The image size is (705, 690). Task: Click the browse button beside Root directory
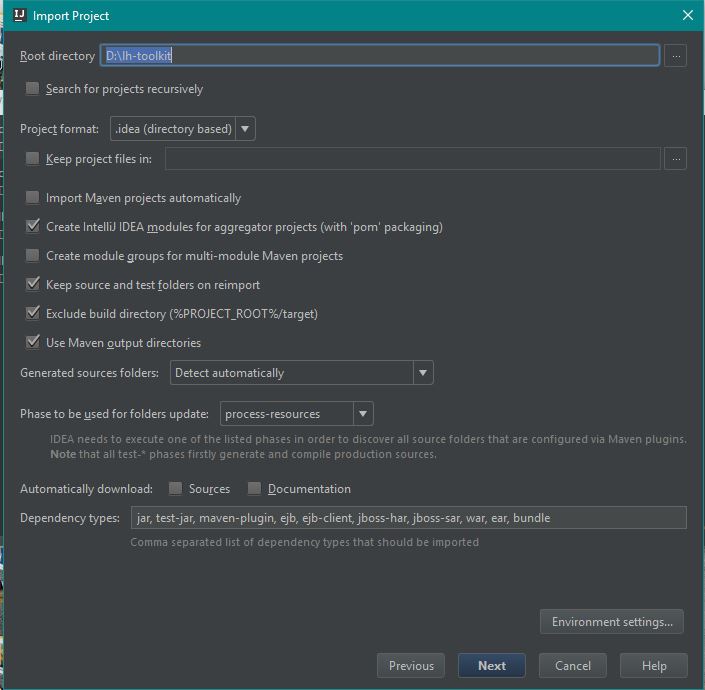point(675,56)
